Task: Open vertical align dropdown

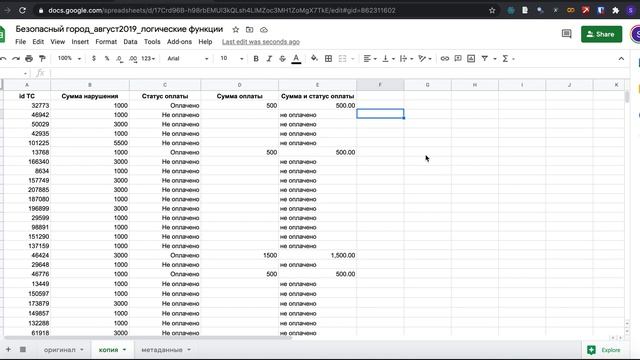Action: coord(388,59)
